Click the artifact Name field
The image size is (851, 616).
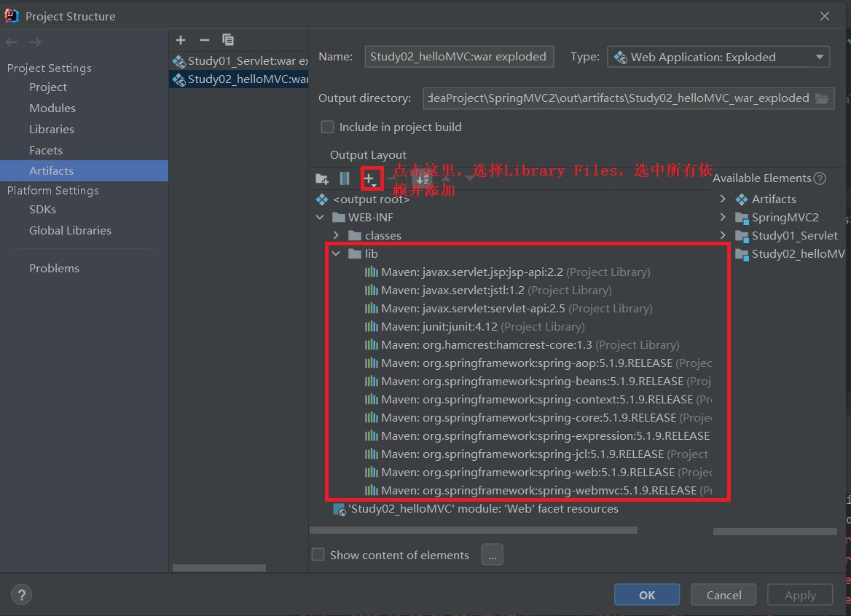459,57
